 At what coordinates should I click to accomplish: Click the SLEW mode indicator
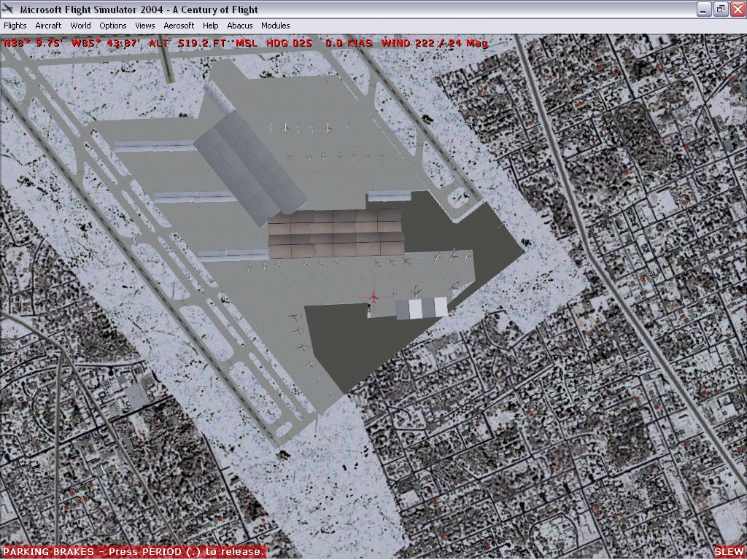[x=728, y=552]
